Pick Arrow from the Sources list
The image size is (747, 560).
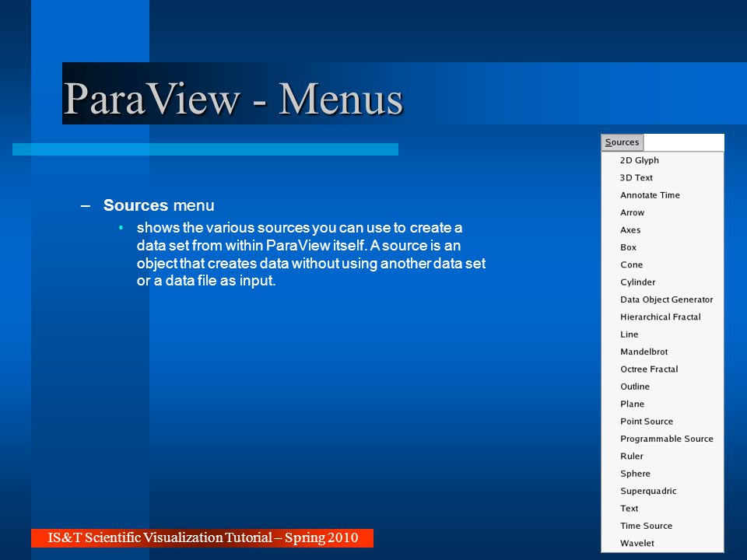tap(663, 212)
